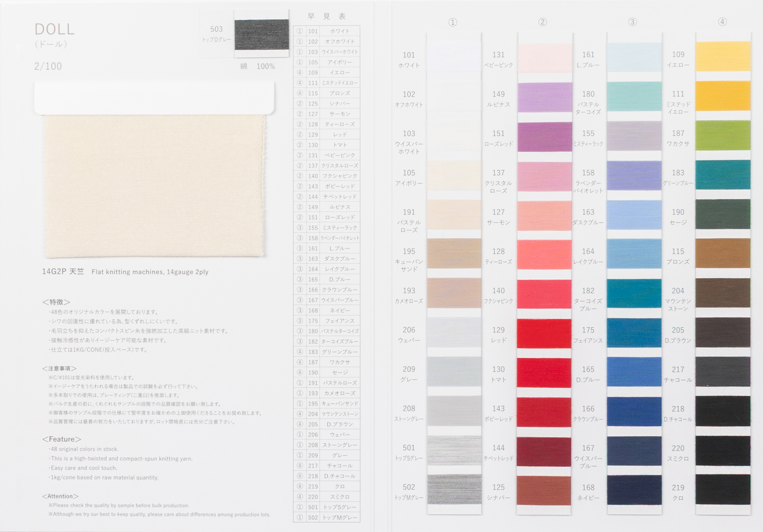This screenshot has height=532, width=763.
Task: Click the circled 1 column header
Action: click(x=453, y=22)
